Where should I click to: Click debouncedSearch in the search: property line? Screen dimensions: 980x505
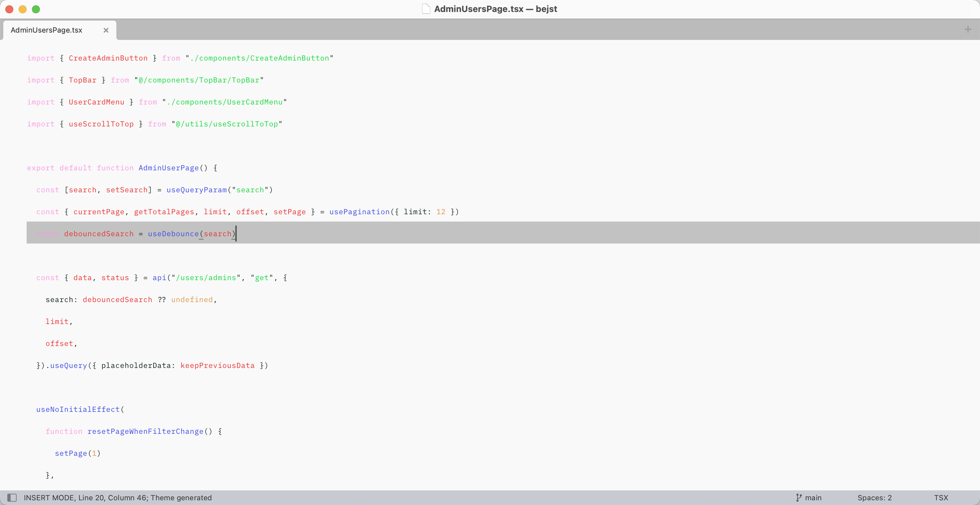(118, 300)
